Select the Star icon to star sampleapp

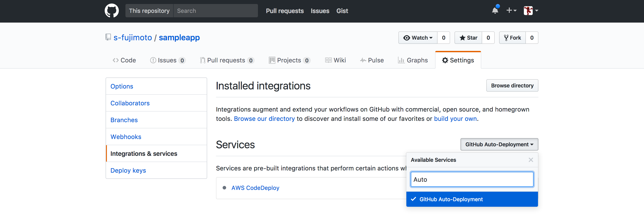tap(463, 38)
